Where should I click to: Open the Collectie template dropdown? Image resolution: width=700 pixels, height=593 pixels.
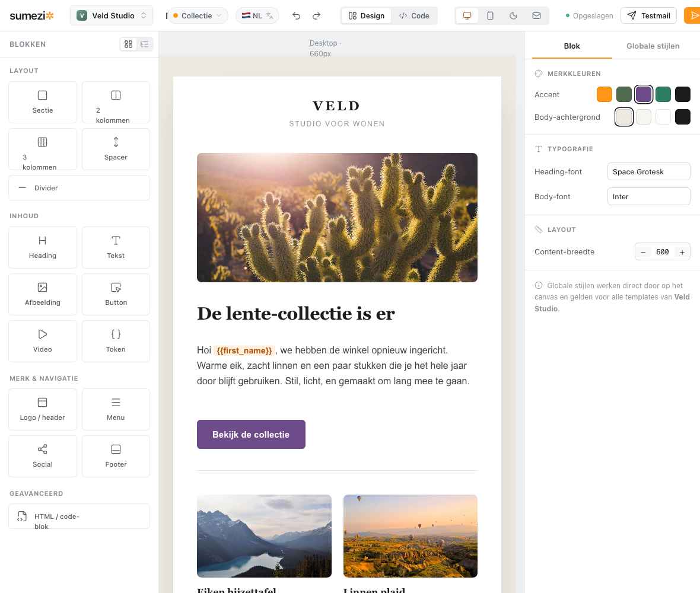(198, 15)
